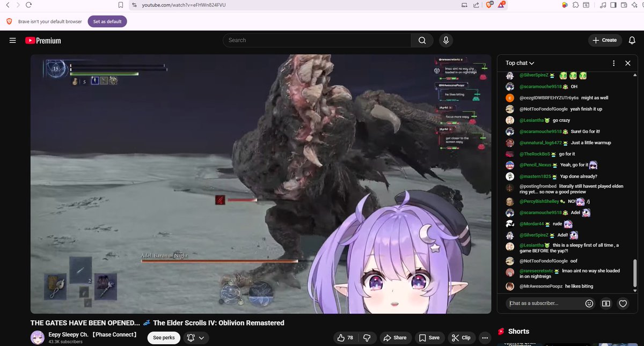The width and height of the screenshot is (644, 346).
Task: Like the video (78 likes)
Action: [345, 337]
